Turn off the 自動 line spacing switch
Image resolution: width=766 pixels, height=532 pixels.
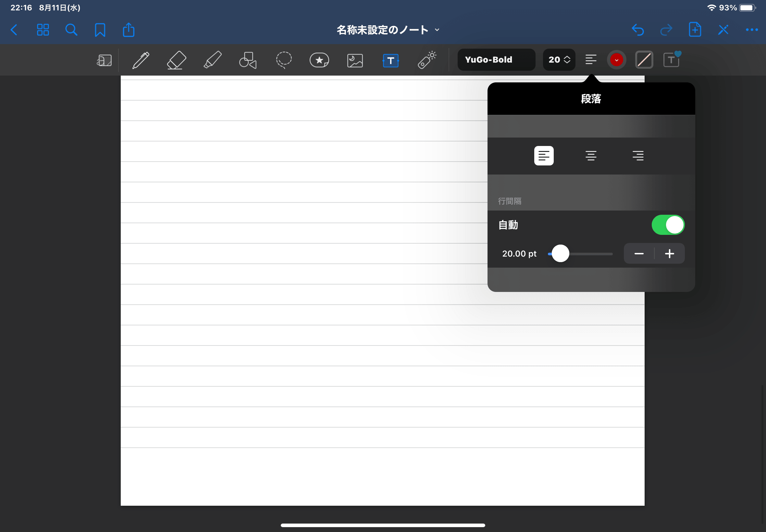(x=668, y=225)
